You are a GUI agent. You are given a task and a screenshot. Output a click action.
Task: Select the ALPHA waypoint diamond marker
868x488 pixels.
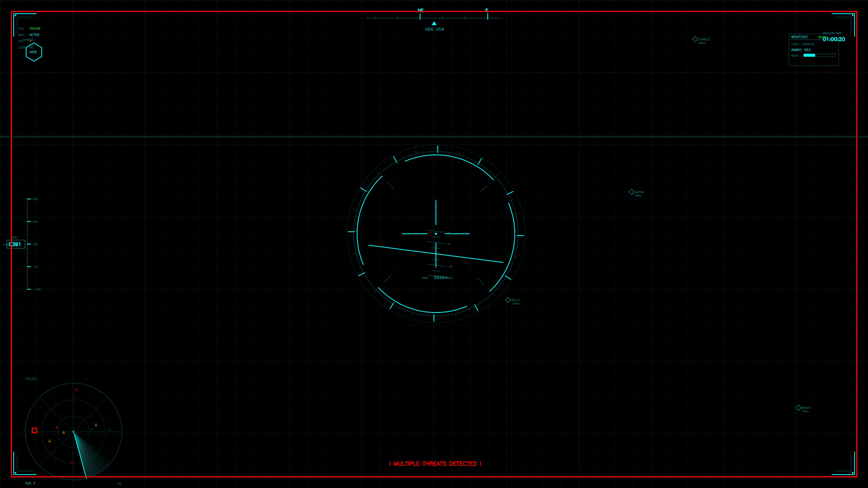click(632, 192)
